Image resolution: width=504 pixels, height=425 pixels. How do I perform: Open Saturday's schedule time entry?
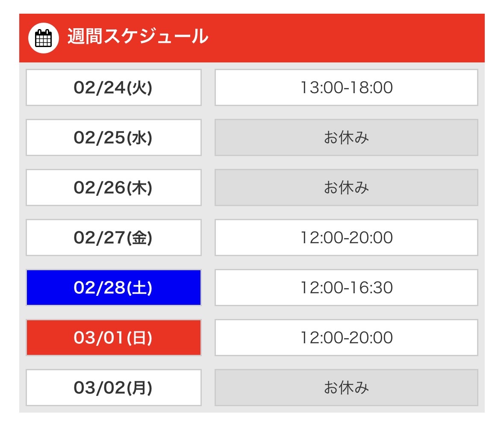click(x=346, y=288)
